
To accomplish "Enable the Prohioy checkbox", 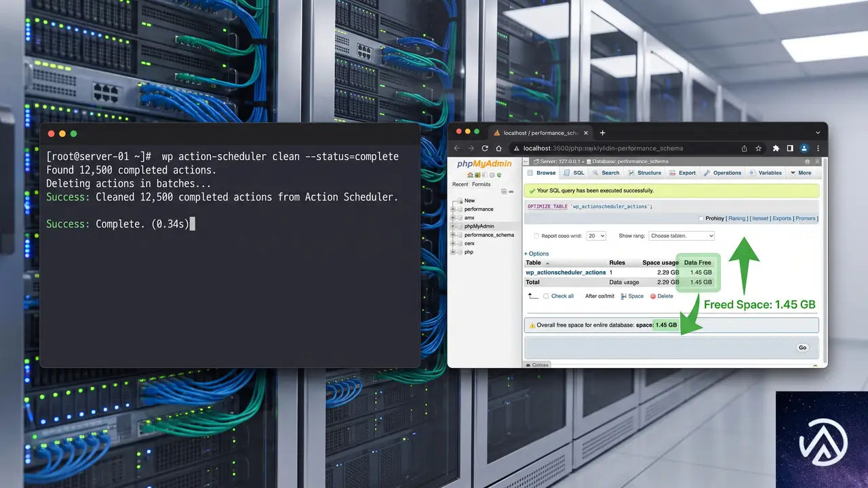I will 701,218.
